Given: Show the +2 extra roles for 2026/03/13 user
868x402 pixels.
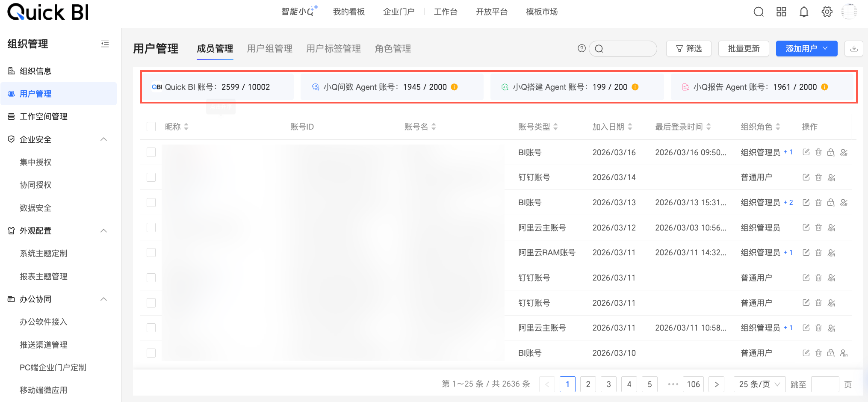Looking at the screenshot, I should point(788,202).
